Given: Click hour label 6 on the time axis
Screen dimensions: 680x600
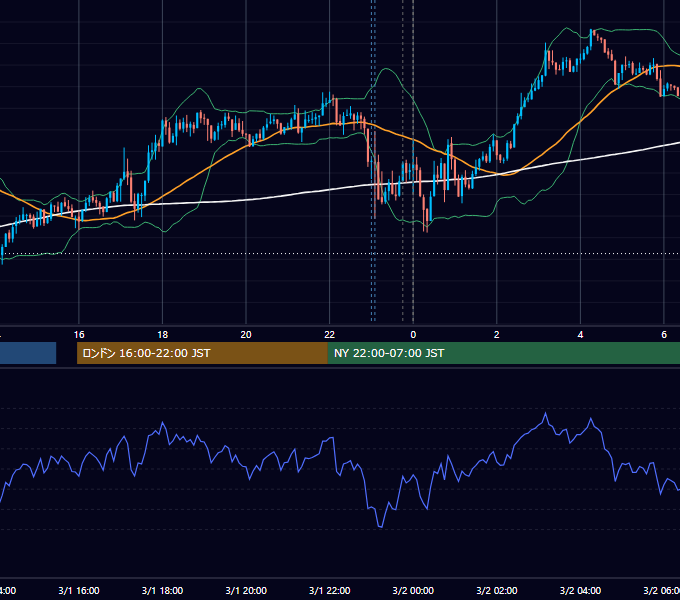Looking at the screenshot, I should tap(664, 335).
